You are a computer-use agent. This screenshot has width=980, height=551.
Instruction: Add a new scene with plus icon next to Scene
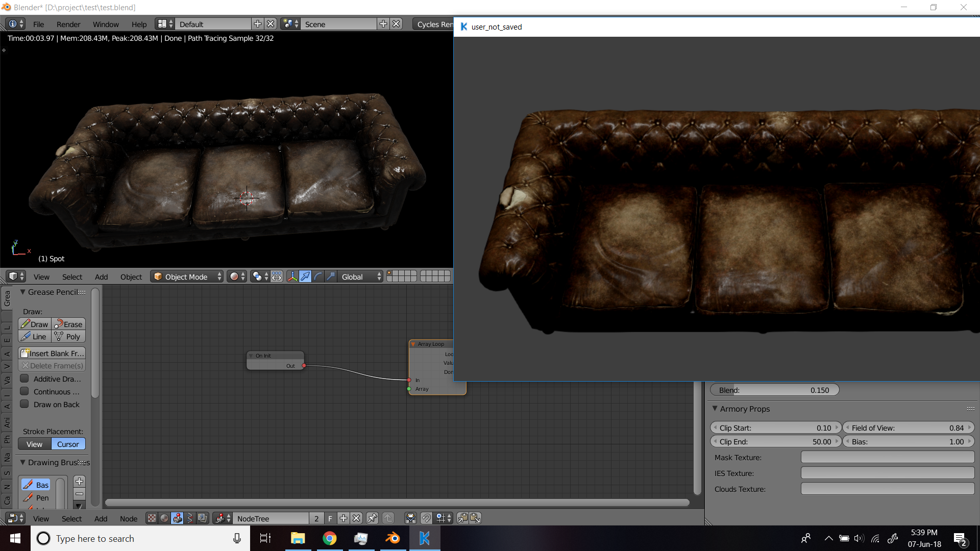pos(383,24)
